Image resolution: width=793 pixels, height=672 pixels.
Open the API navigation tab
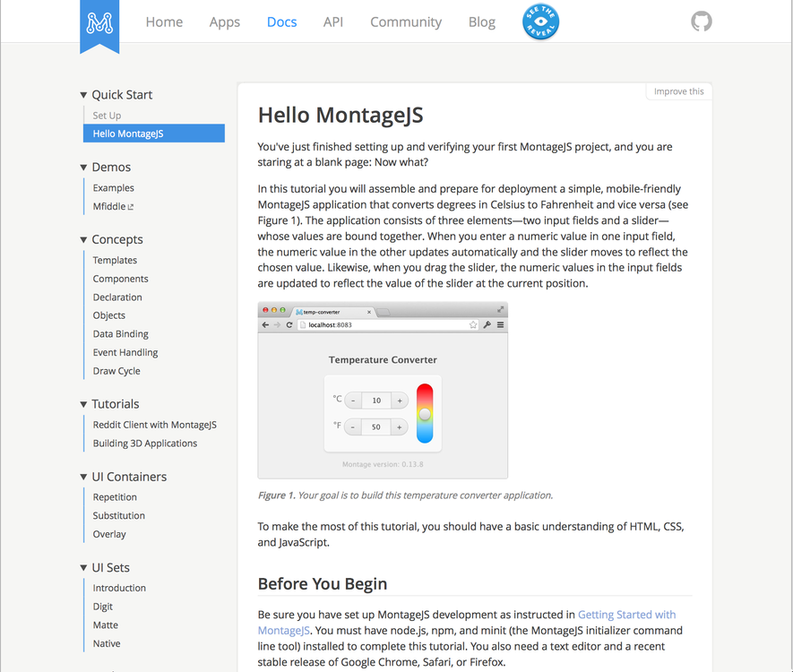pyautogui.click(x=333, y=22)
